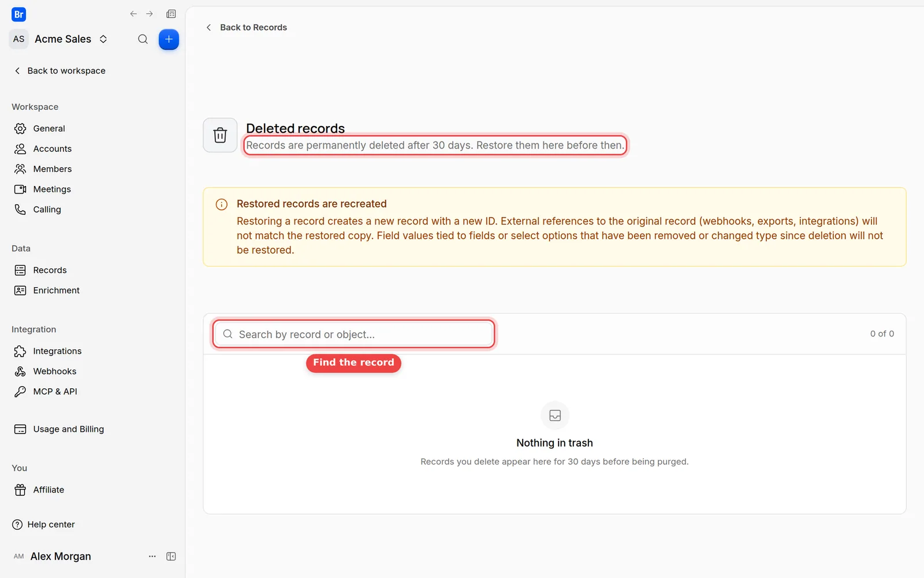The image size is (924, 578).
Task: Open the Help center link
Action: point(43,524)
